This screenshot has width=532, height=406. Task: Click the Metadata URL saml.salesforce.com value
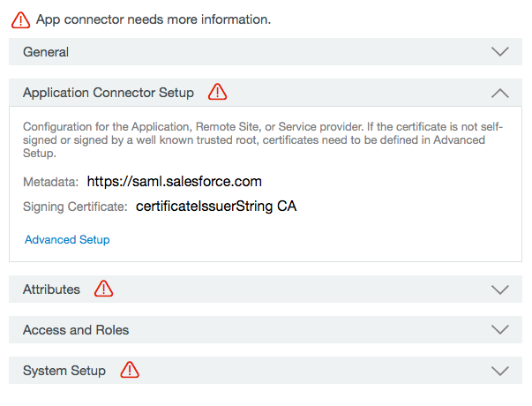coord(175,182)
